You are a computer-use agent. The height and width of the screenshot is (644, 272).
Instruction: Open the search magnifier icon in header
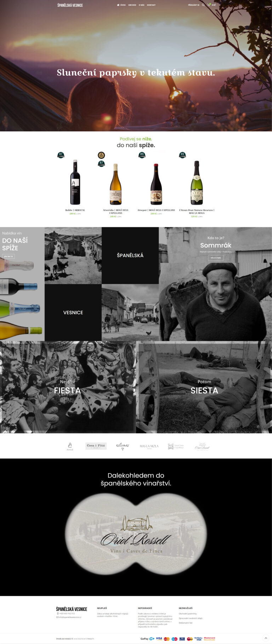pyautogui.click(x=203, y=5)
